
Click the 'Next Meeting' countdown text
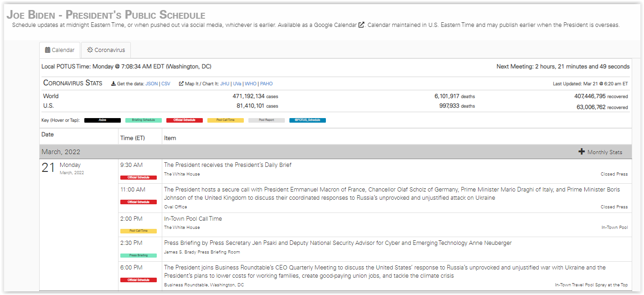(563, 67)
